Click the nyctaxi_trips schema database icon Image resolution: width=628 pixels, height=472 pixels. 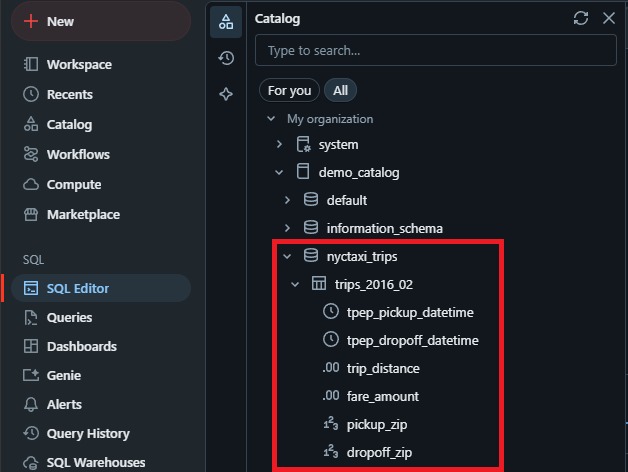coord(311,256)
